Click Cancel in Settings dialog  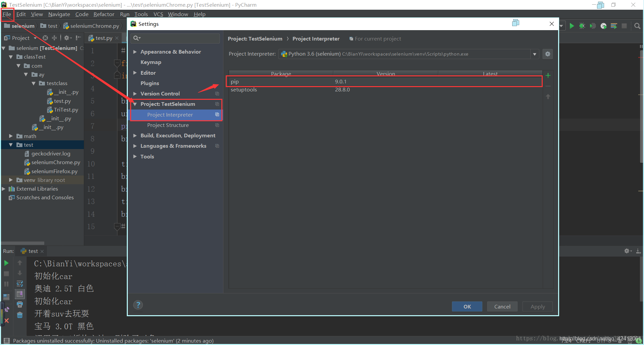[502, 306]
